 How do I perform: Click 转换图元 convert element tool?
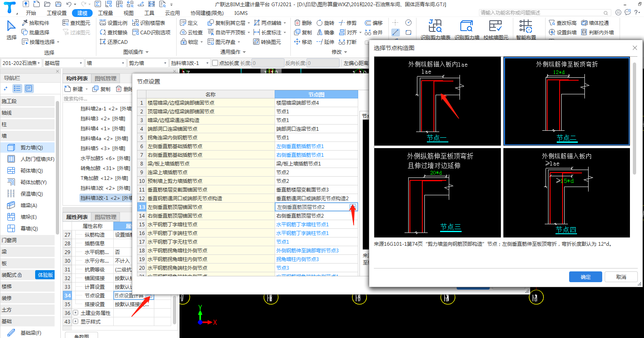click(267, 42)
